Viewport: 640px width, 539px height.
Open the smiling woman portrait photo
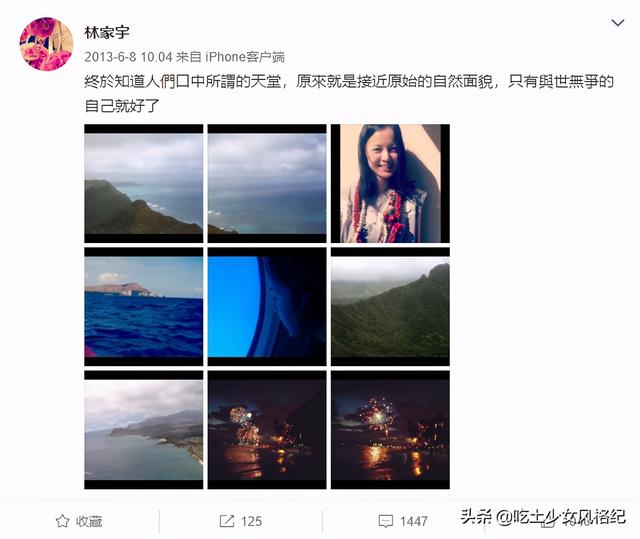(390, 184)
